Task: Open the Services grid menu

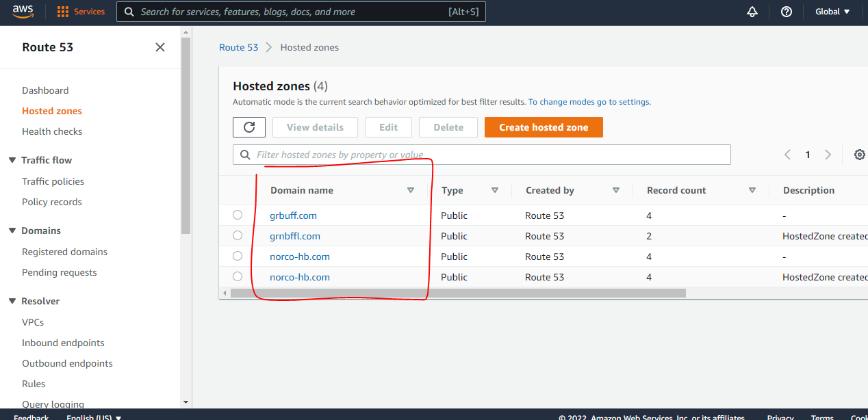Action: click(x=81, y=12)
